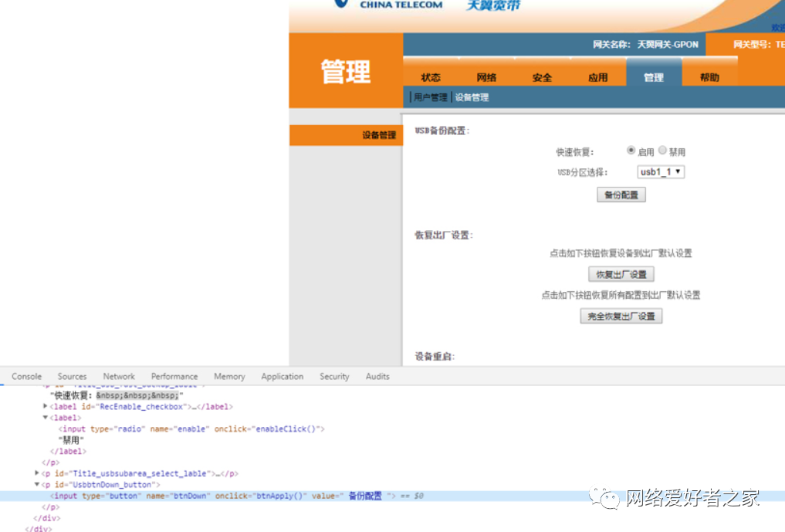Enable 快速恢复 by selecting 启用

point(631,151)
